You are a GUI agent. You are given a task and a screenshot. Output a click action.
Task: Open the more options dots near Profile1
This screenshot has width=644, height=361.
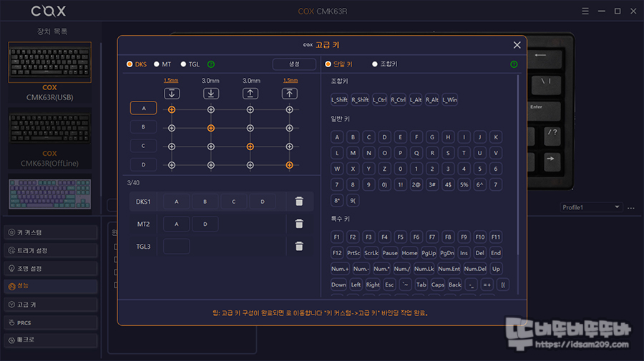pos(631,208)
